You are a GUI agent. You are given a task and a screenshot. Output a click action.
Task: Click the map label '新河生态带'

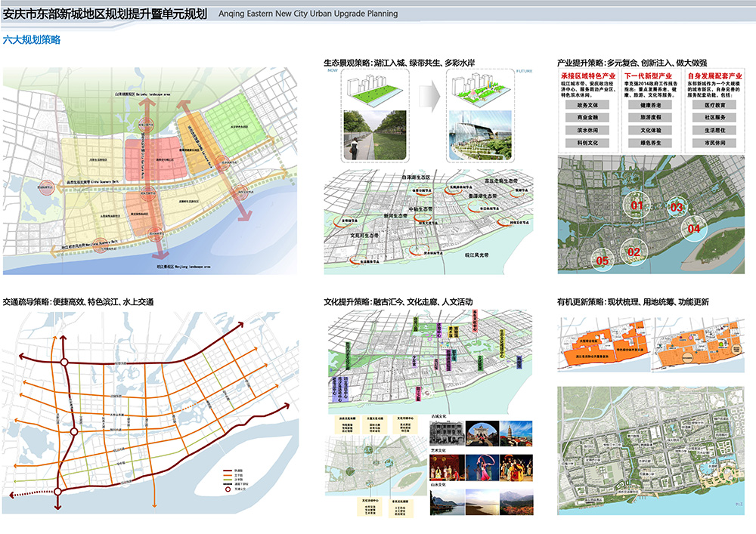pos(395,216)
